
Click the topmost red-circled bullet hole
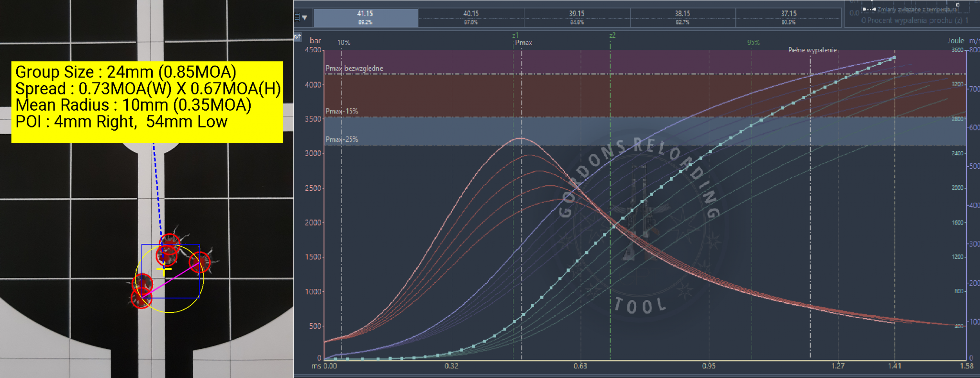pos(169,243)
